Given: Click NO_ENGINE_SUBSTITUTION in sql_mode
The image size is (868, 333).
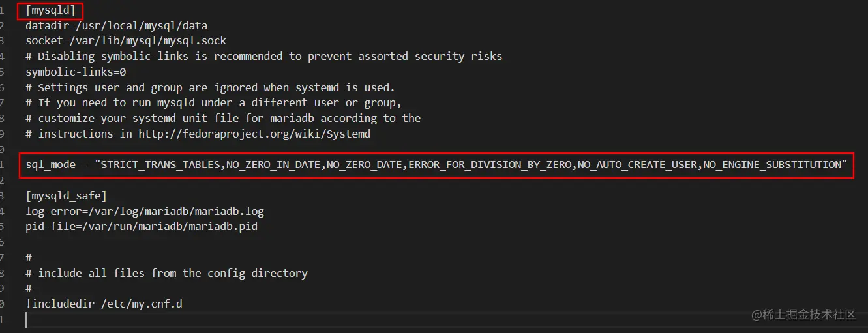Looking at the screenshot, I should tap(771, 164).
